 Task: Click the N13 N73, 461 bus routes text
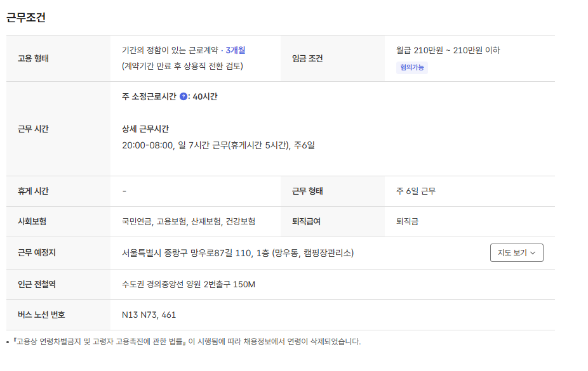coord(149,315)
